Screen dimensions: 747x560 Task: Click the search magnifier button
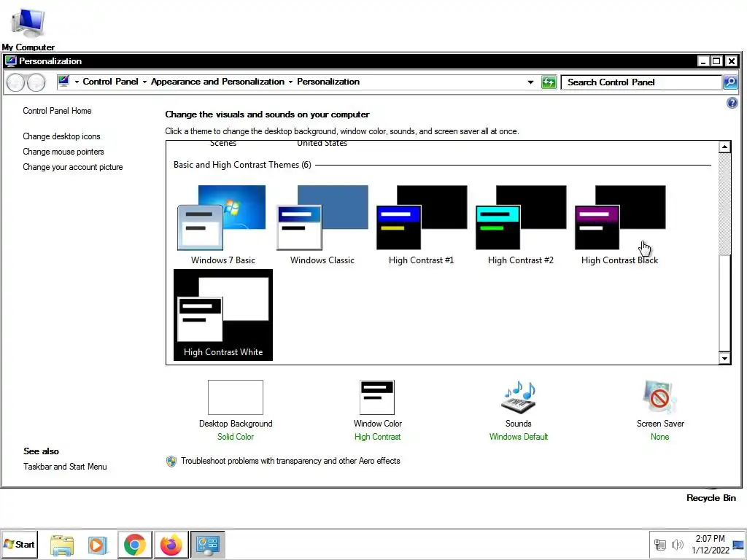(x=730, y=82)
